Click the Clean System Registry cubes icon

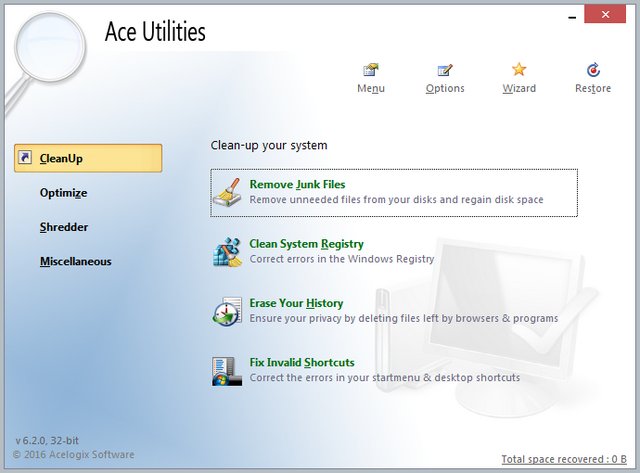[x=228, y=251]
